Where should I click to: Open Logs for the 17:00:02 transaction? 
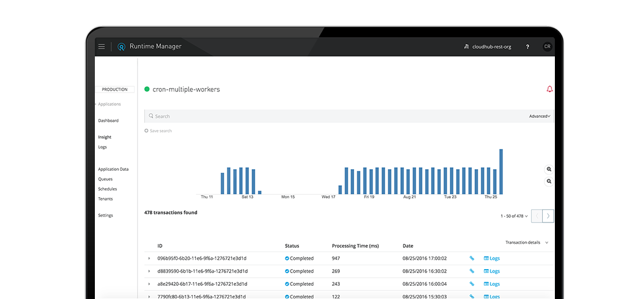[492, 259]
